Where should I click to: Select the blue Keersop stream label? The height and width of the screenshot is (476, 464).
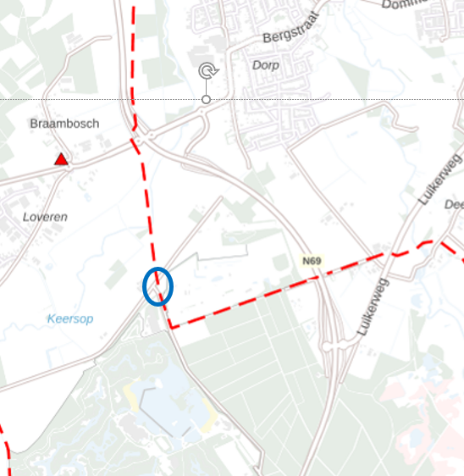tap(70, 319)
